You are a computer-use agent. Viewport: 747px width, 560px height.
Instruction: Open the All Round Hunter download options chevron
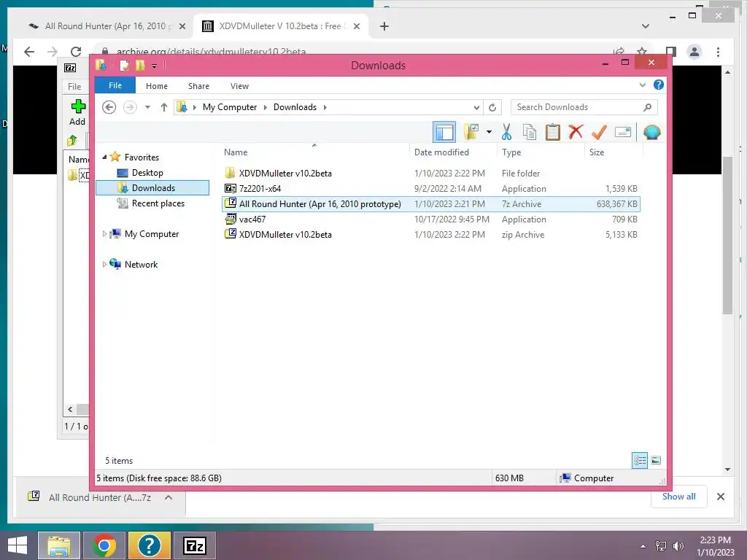(x=169, y=497)
